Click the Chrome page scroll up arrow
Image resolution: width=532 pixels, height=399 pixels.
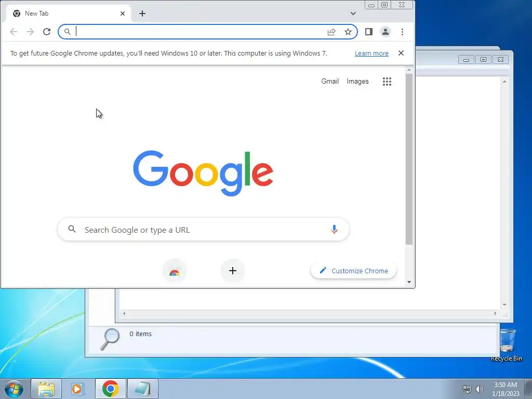[409, 70]
